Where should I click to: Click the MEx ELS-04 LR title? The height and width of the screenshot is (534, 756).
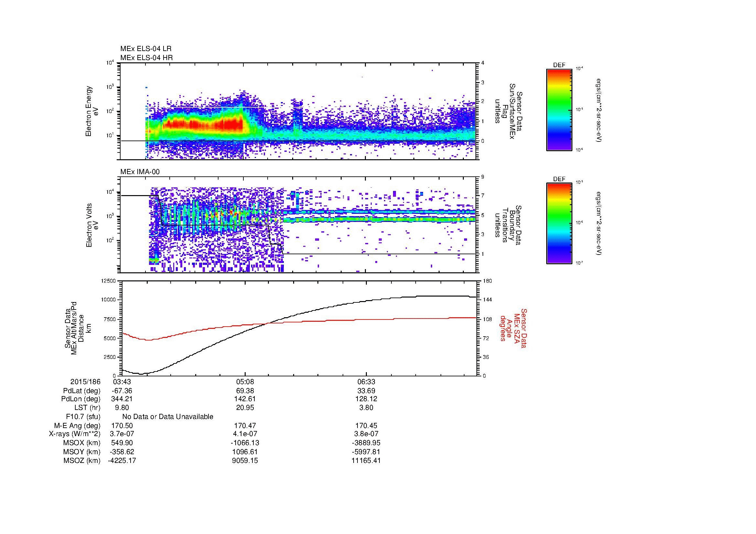[x=145, y=49]
